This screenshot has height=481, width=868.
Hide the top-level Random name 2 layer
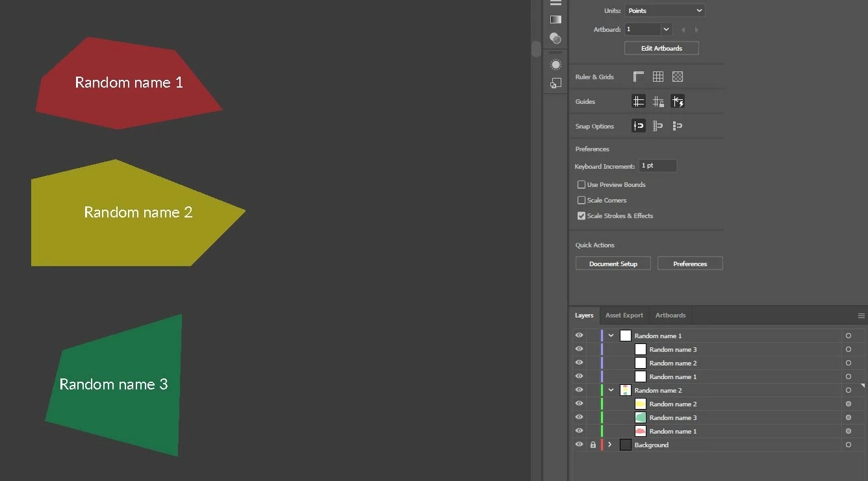(580, 390)
